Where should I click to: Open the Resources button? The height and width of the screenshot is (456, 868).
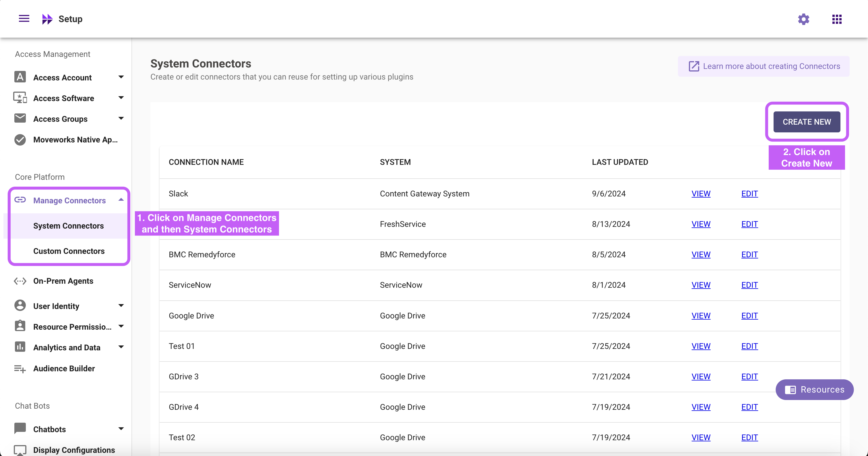(814, 390)
